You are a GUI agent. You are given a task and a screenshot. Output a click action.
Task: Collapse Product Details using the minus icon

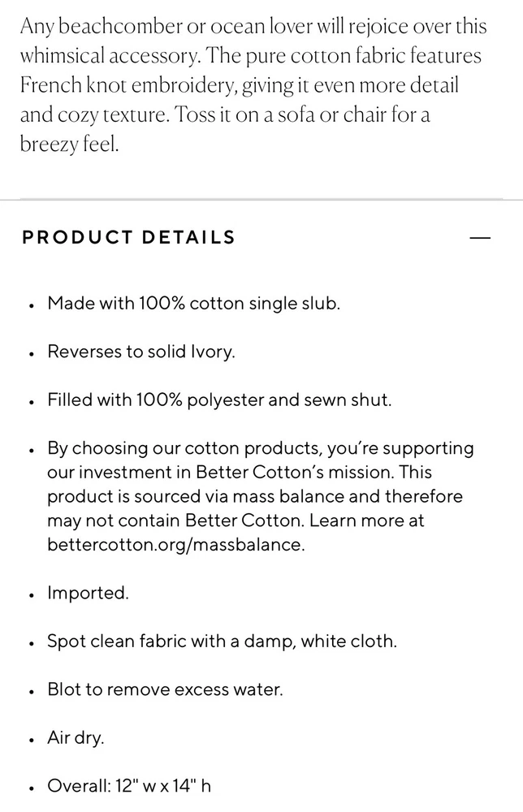coord(481,238)
